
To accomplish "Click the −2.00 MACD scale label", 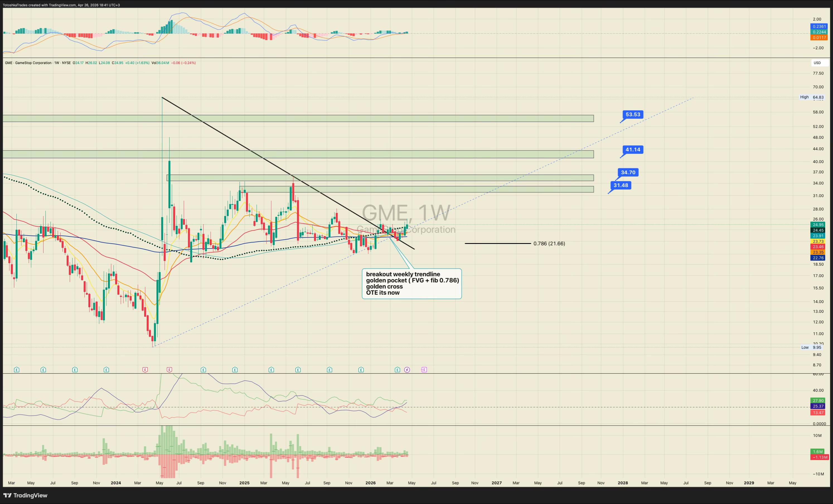I will pyautogui.click(x=818, y=48).
